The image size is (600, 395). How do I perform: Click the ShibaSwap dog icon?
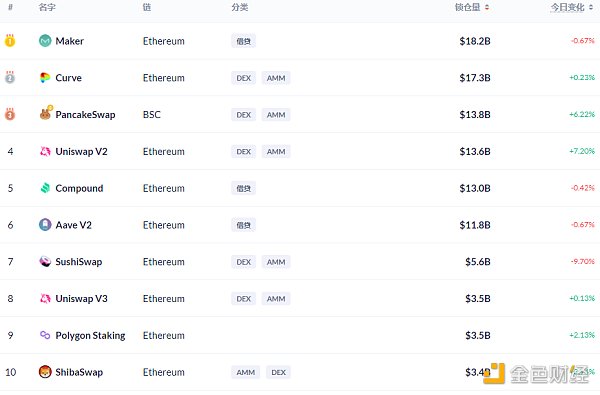click(45, 372)
